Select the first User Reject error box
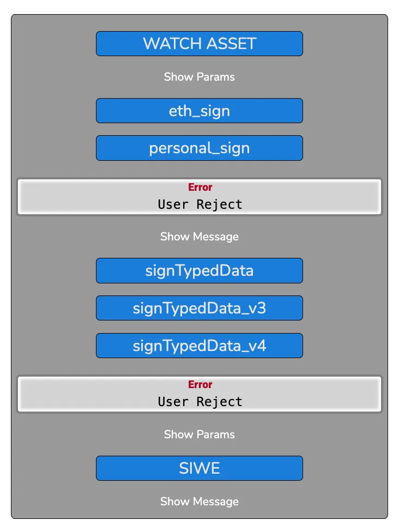 point(199,196)
